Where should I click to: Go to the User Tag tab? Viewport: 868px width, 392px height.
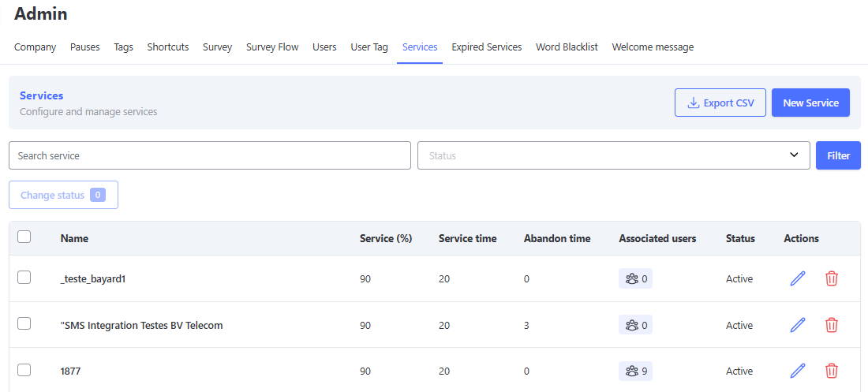pyautogui.click(x=369, y=47)
